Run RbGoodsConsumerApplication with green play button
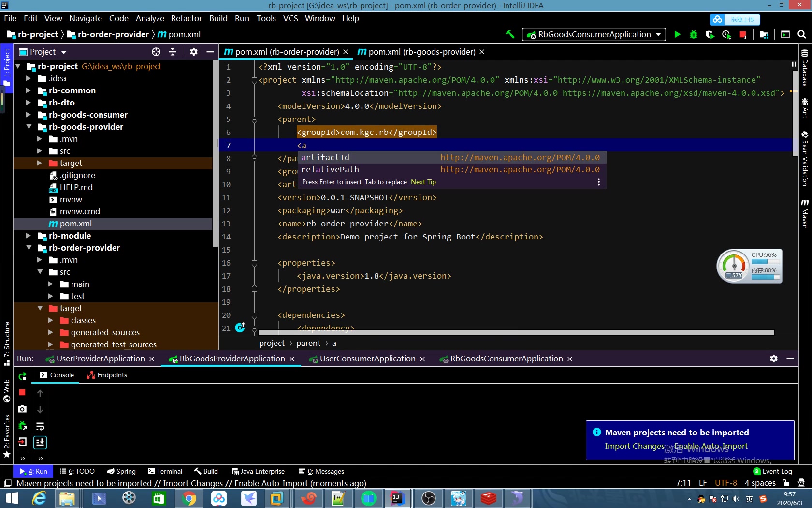 click(x=677, y=34)
